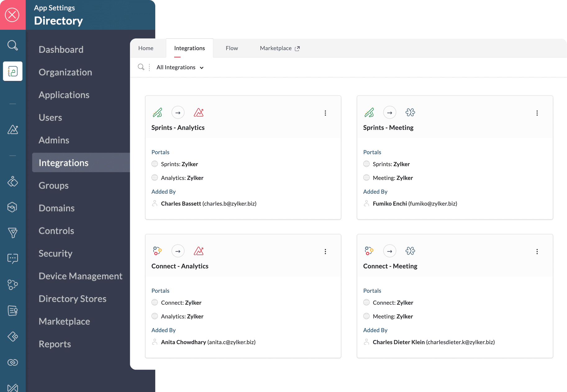Open the options menu on the Sprints - Meeting card
The height and width of the screenshot is (392, 567).
[x=537, y=113]
